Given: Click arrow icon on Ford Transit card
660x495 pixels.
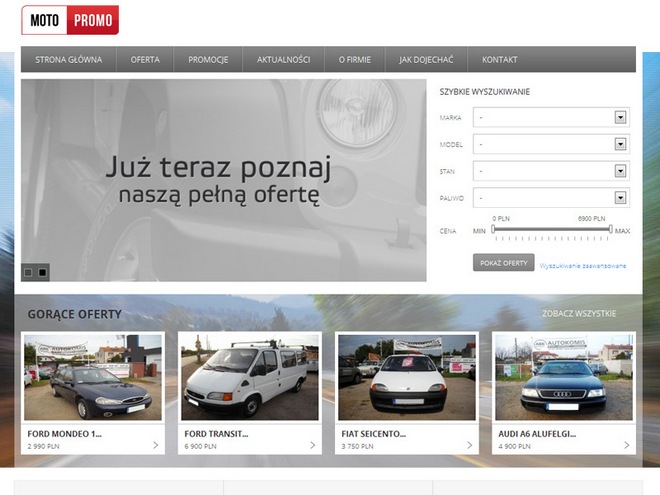Looking at the screenshot, I should coord(313,445).
